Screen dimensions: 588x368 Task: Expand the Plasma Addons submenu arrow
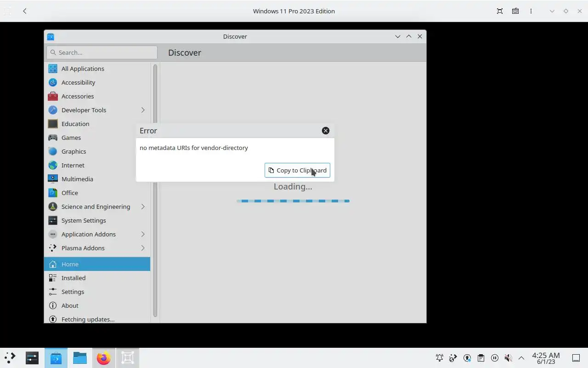pyautogui.click(x=143, y=248)
